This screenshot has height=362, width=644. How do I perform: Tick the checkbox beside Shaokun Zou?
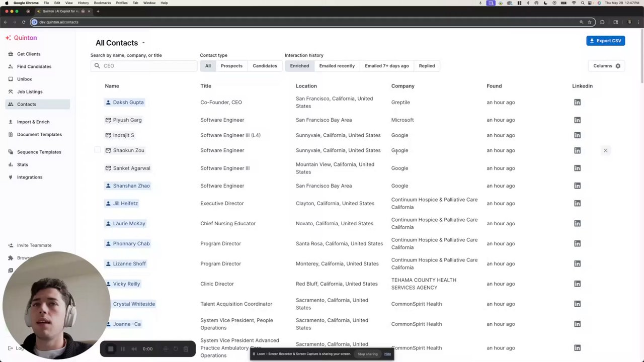pos(97,150)
